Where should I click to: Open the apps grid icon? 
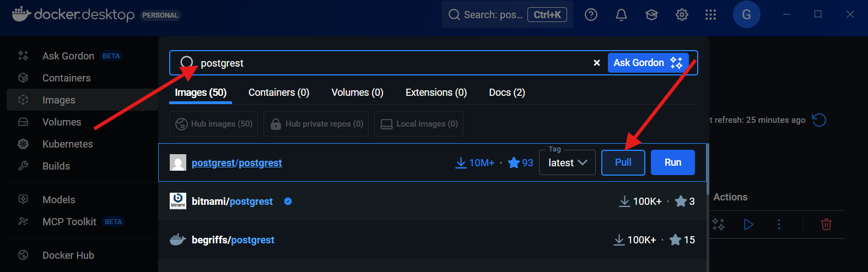[710, 15]
